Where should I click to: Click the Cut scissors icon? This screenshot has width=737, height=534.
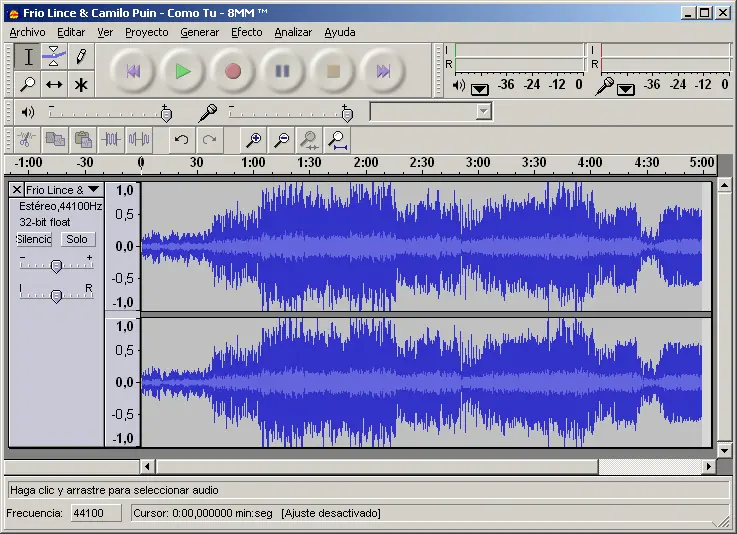[27, 140]
